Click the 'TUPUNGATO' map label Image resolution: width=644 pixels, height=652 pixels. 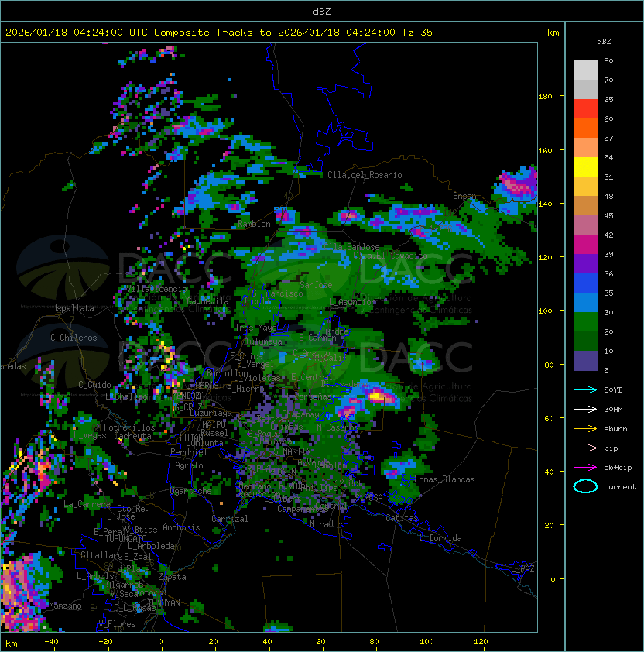point(125,539)
